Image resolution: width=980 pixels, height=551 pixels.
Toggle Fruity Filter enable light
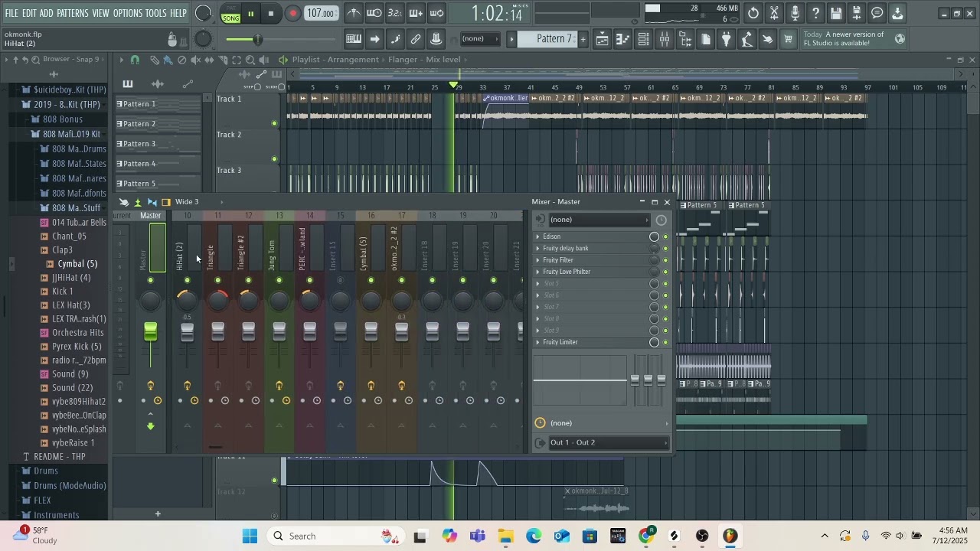tap(665, 260)
